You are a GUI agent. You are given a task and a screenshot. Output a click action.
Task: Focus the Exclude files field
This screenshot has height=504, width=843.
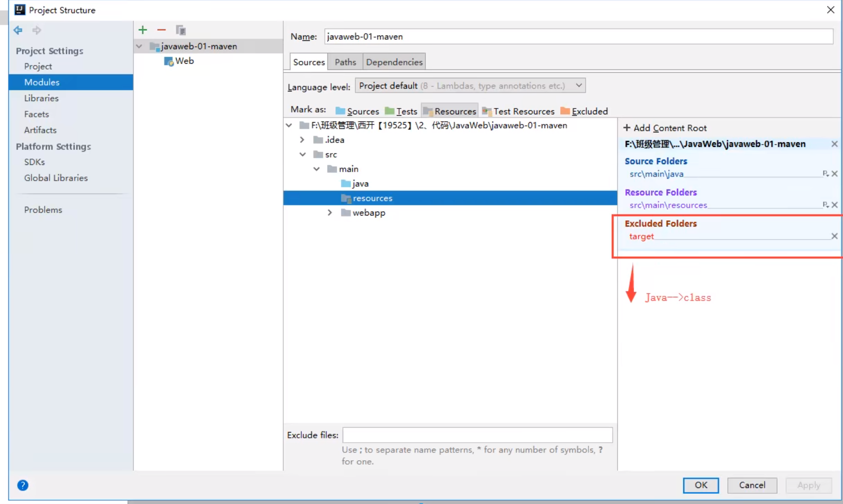pyautogui.click(x=477, y=435)
